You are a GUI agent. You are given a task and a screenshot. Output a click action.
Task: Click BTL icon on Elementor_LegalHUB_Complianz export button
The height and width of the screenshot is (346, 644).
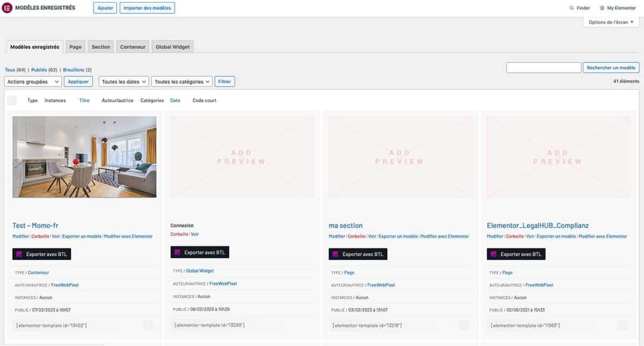coord(494,254)
